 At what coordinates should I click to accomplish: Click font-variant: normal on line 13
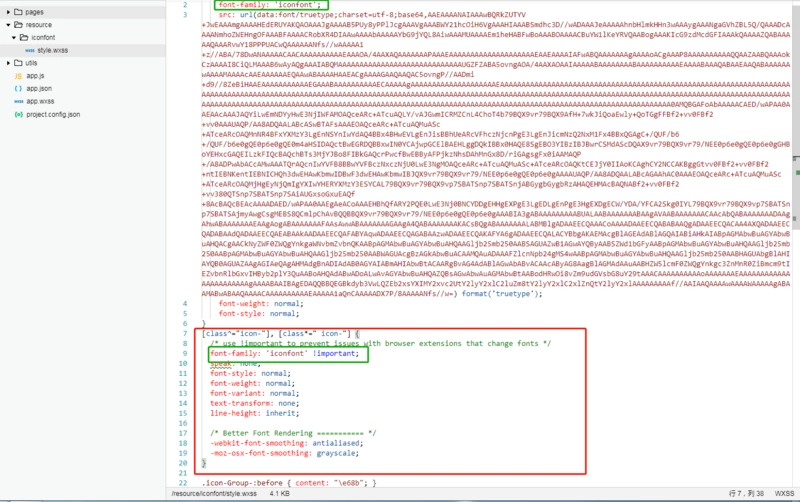(x=255, y=393)
